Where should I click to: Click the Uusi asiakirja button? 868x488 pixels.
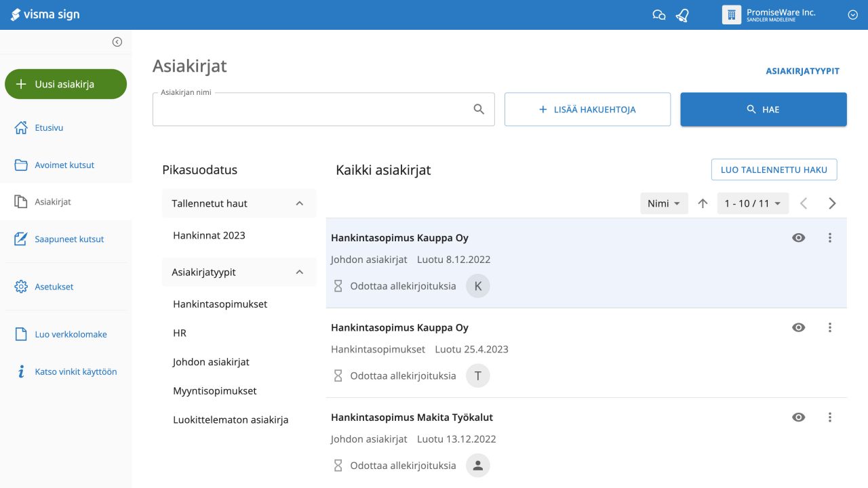66,84
